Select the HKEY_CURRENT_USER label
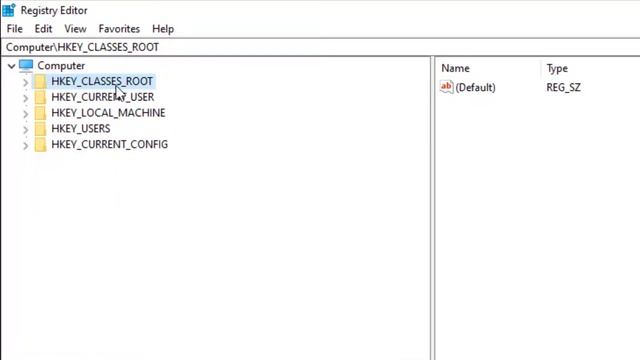This screenshot has width=640, height=360. [103, 97]
